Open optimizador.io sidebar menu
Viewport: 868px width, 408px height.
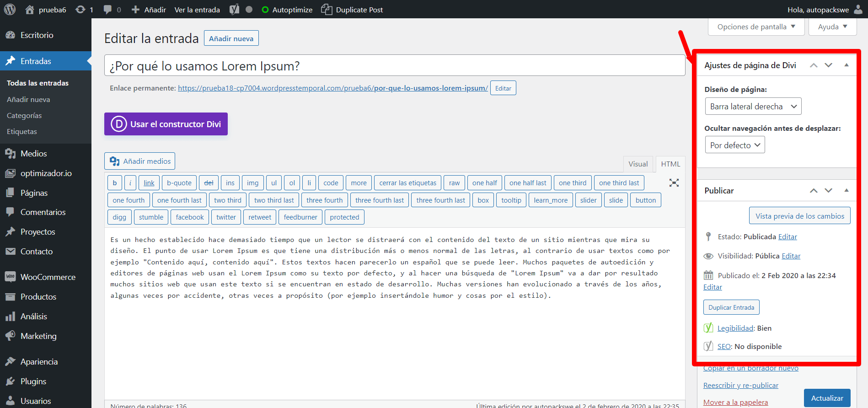[46, 173]
